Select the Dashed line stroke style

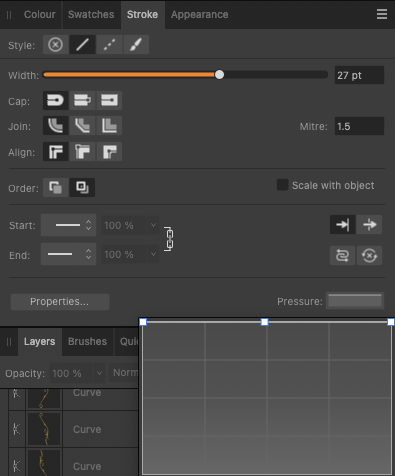click(109, 44)
